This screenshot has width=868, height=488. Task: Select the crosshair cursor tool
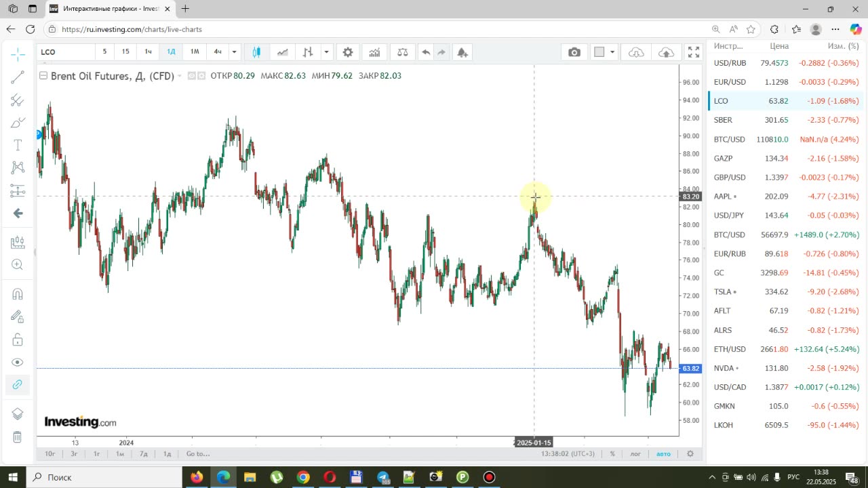click(18, 54)
